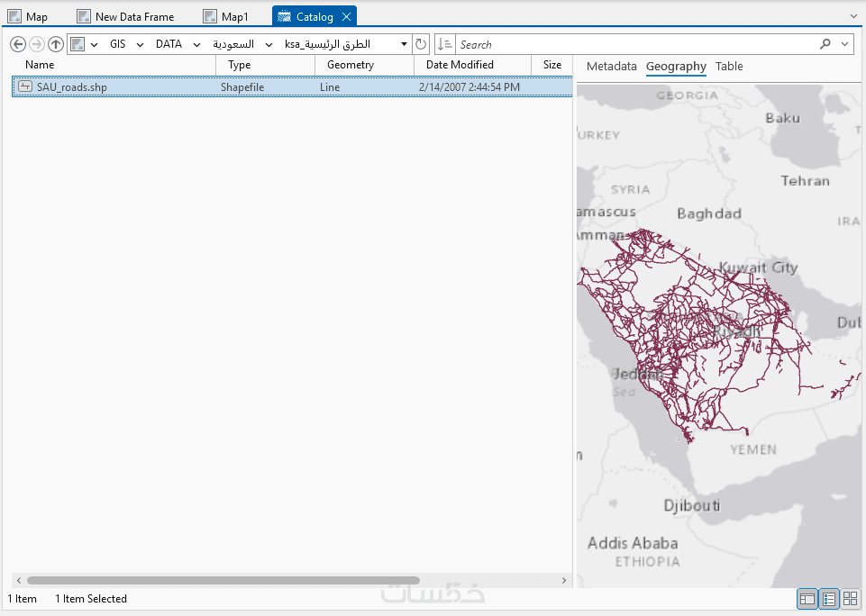Click the project location icon in path bar

[78, 44]
